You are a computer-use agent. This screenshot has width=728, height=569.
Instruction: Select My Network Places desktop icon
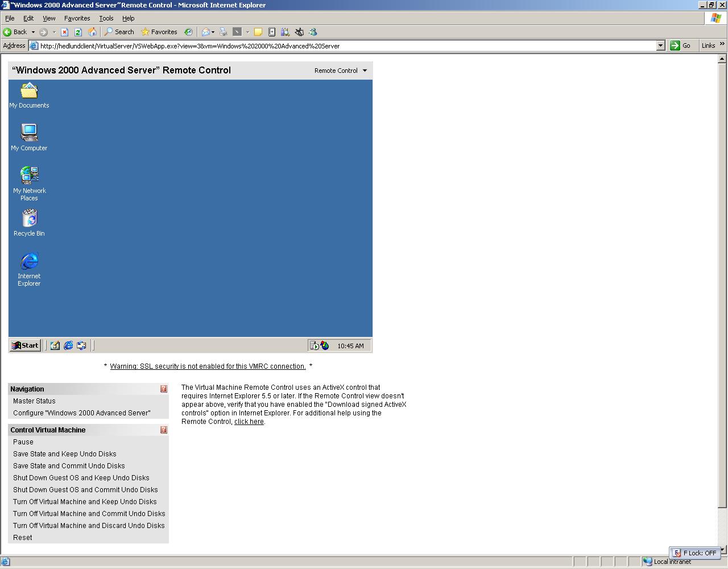click(x=29, y=183)
